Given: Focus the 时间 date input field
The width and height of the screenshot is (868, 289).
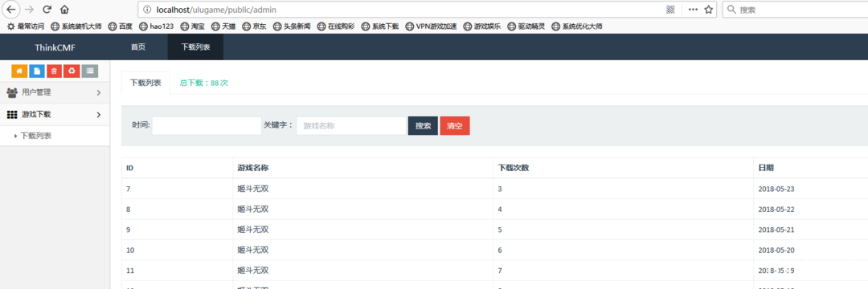Looking at the screenshot, I should pos(207,125).
